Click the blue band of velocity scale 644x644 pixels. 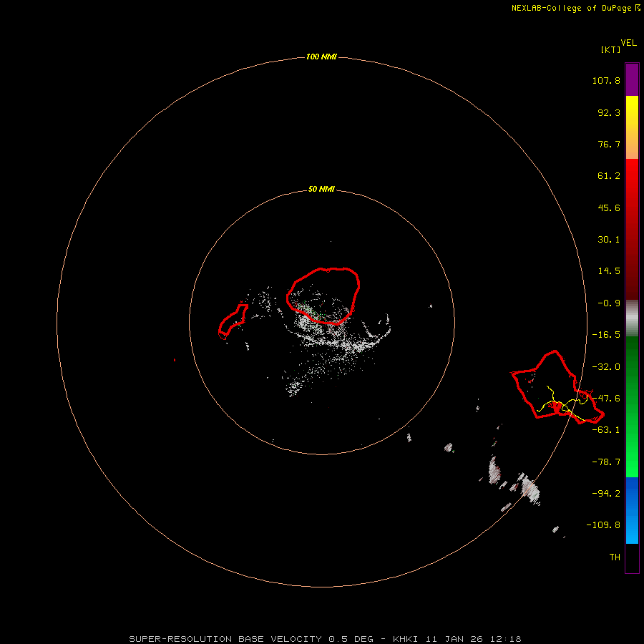point(632,510)
